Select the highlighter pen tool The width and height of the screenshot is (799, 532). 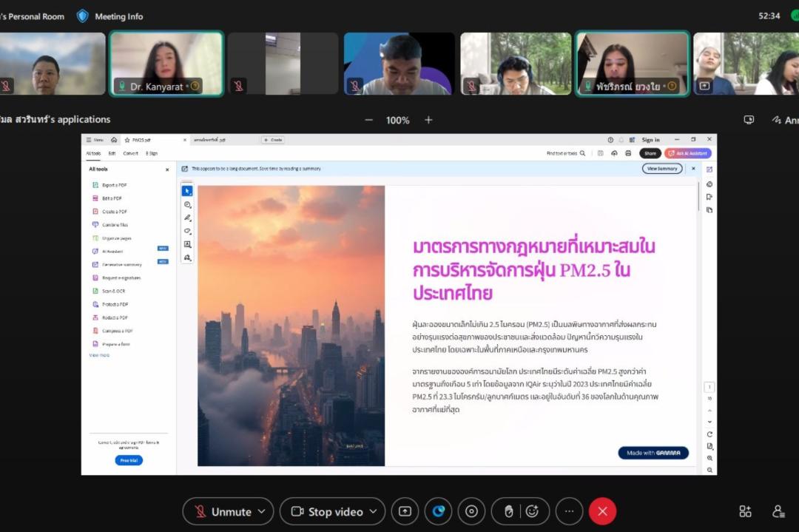[187, 218]
